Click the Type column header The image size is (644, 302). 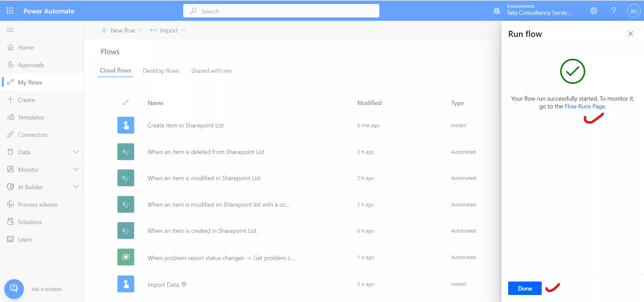(458, 103)
